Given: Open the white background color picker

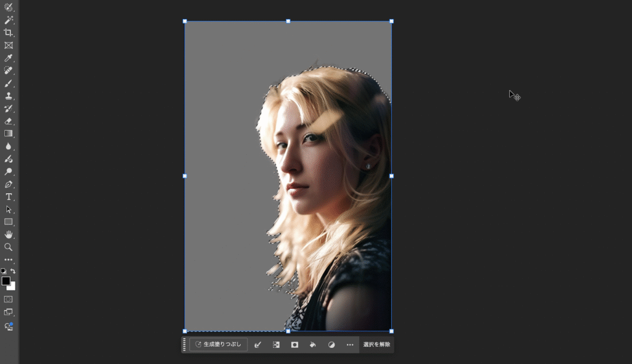Looking at the screenshot, I should pos(12,287).
